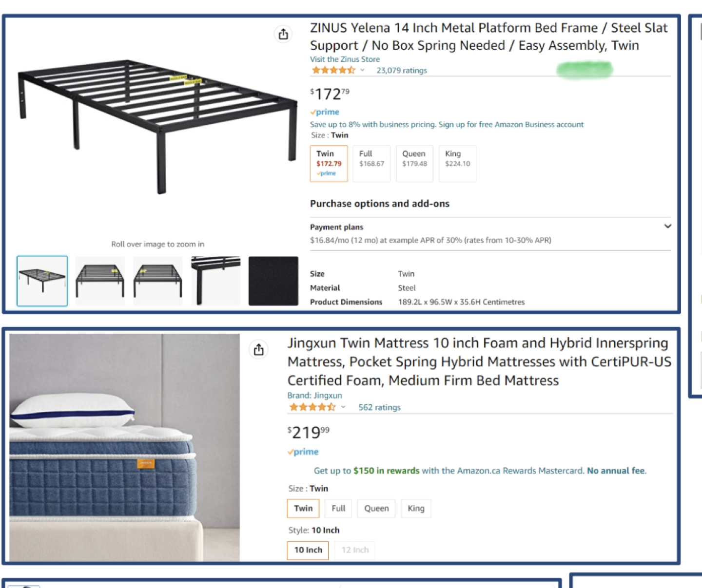Click the share icon above bed frame
Viewport: 702px width, 588px height.
pos(283,34)
